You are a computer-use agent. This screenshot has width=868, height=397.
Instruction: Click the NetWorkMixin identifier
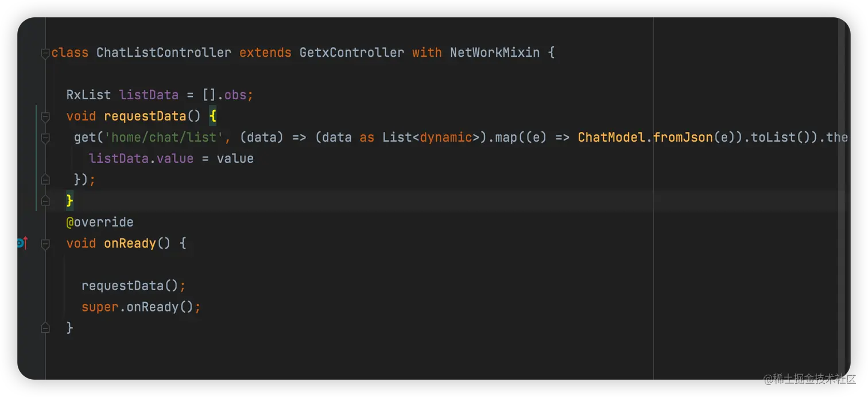click(x=495, y=53)
